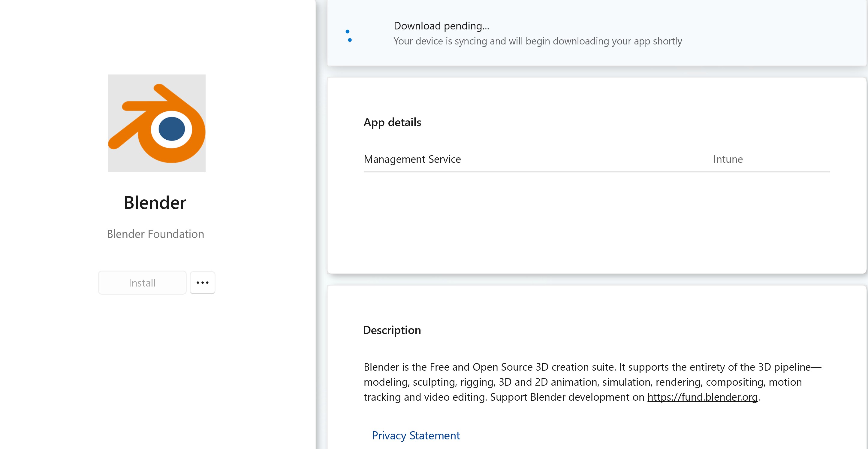Click the device syncing message text
This screenshot has width=868, height=449.
[x=538, y=41]
